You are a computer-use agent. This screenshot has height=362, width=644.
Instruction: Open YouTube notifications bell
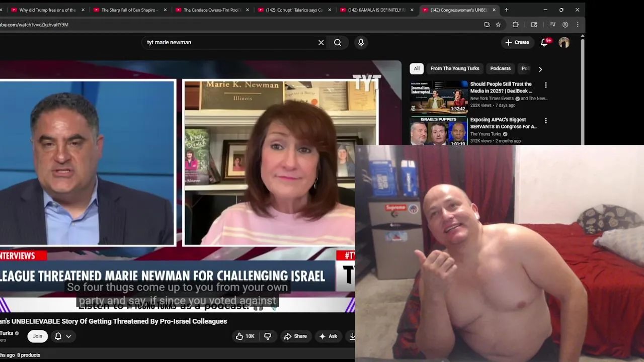click(544, 43)
